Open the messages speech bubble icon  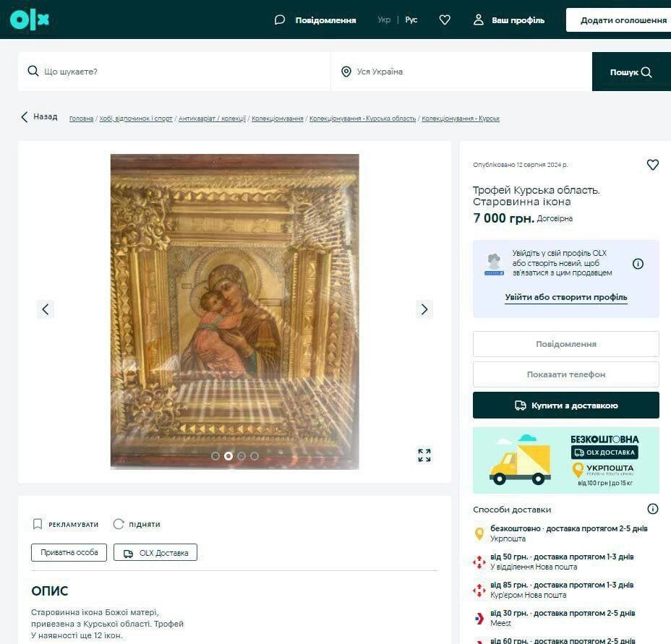point(279,20)
